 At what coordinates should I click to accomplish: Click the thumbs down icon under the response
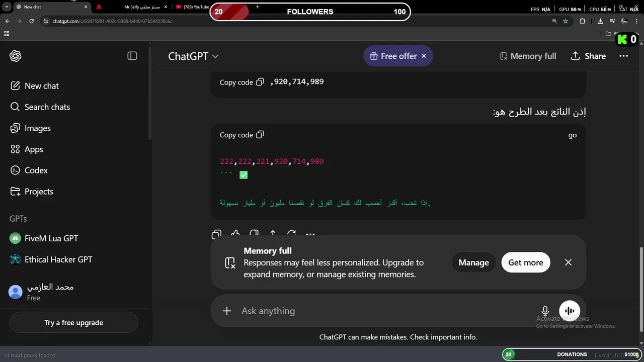(x=254, y=234)
